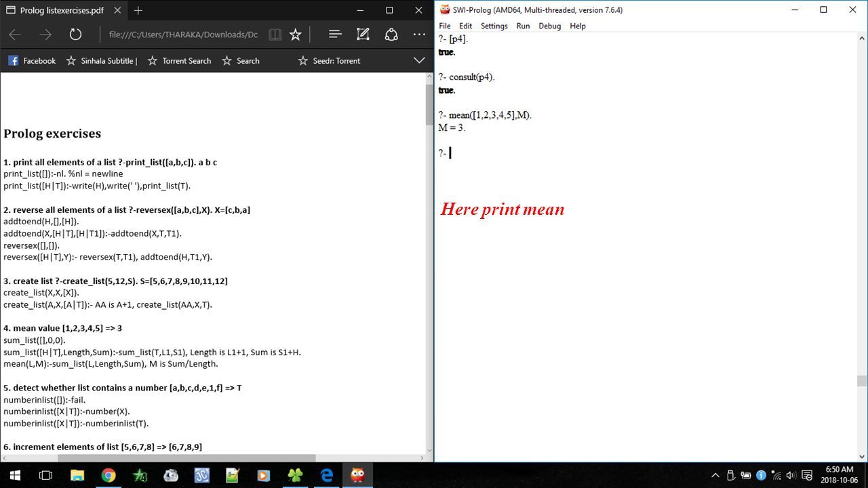Open the Edge Hub three-lines icon
Screen dimensions: 868x488
click(x=334, y=35)
